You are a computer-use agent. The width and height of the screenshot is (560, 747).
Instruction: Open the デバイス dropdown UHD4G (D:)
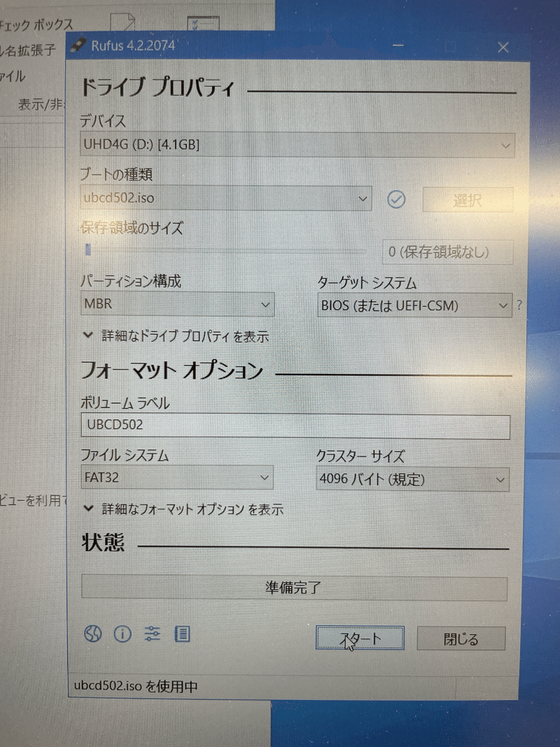[x=297, y=144]
